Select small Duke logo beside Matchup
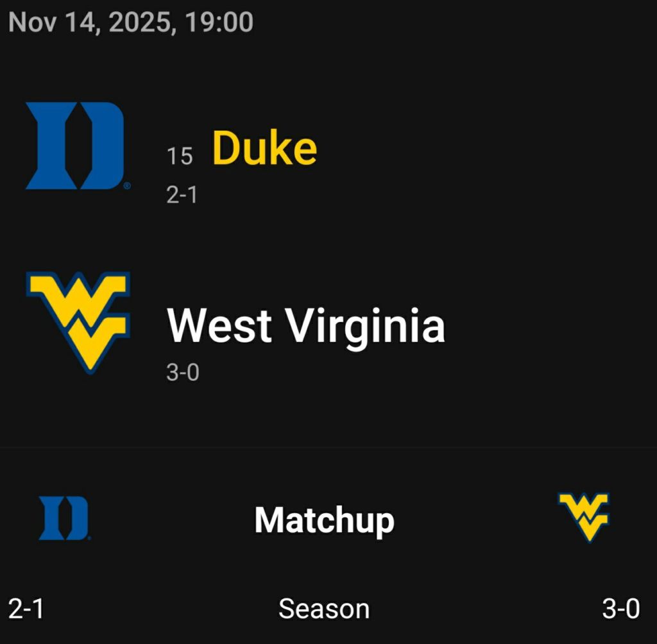The image size is (657, 644). point(63,518)
